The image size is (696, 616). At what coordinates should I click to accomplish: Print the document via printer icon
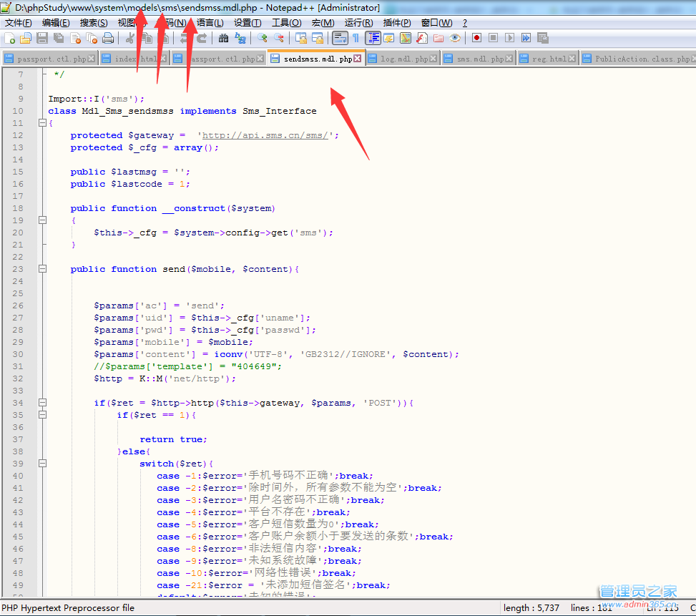(x=108, y=38)
